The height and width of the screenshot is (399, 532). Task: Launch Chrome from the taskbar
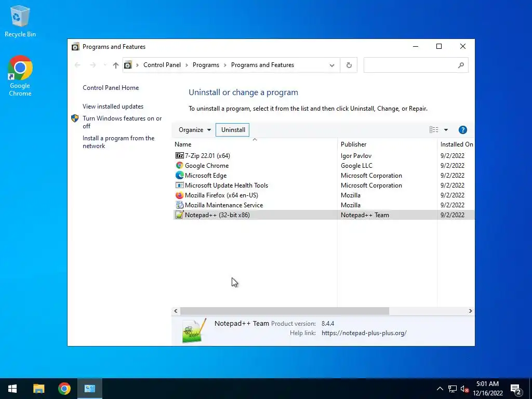tap(64, 389)
